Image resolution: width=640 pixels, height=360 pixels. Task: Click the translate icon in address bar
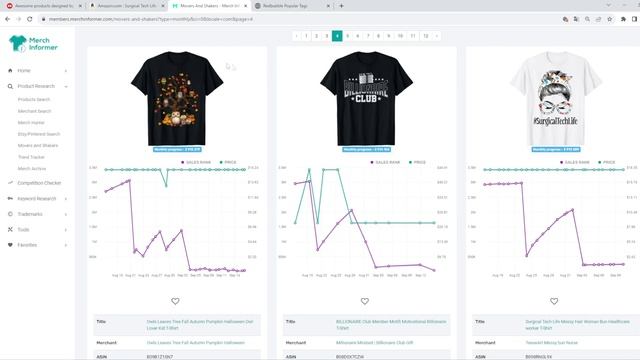click(x=576, y=19)
